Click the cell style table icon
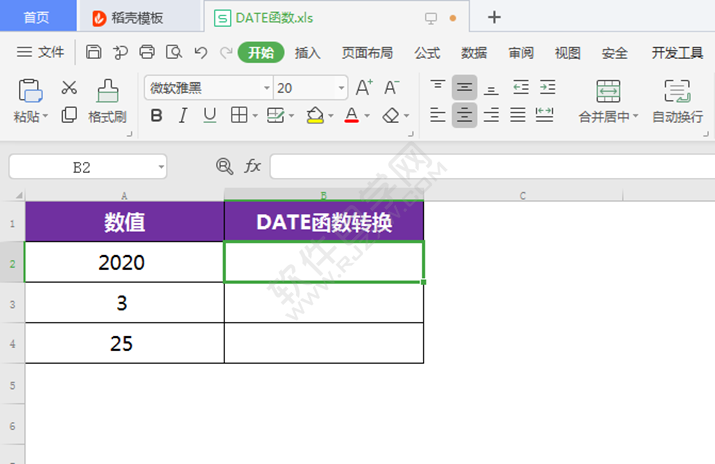The width and height of the screenshot is (715, 464). (x=275, y=115)
